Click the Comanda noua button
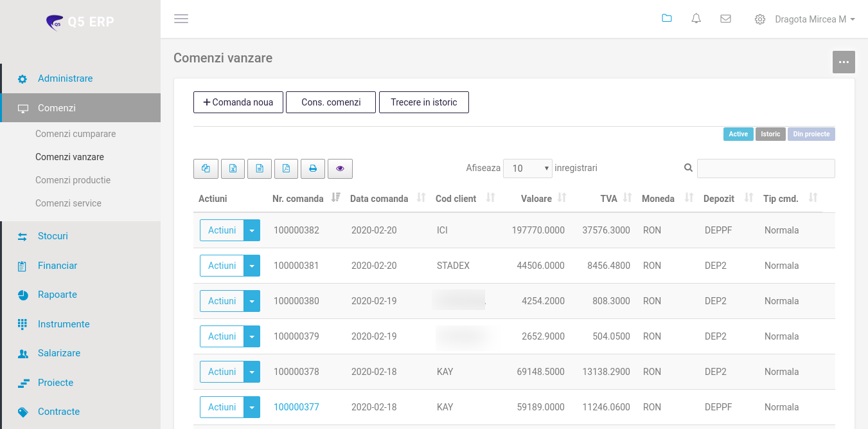This screenshot has height=429, width=868. [238, 102]
